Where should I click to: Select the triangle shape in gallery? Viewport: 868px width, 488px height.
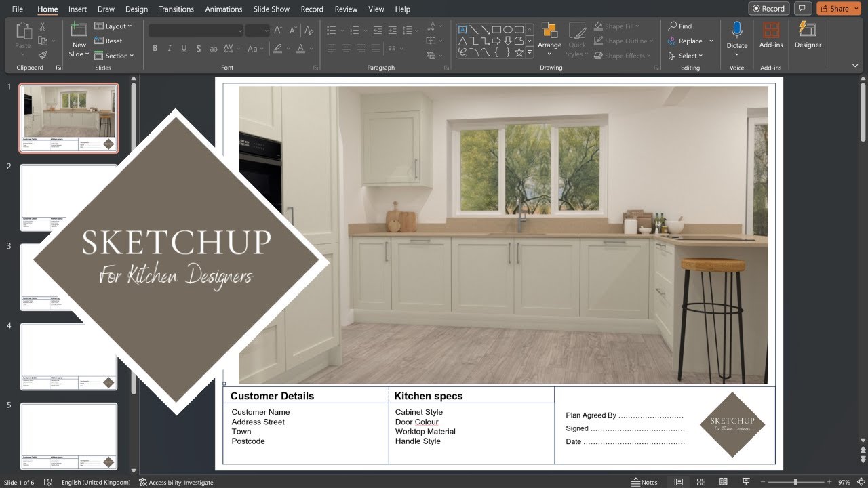[x=462, y=41]
